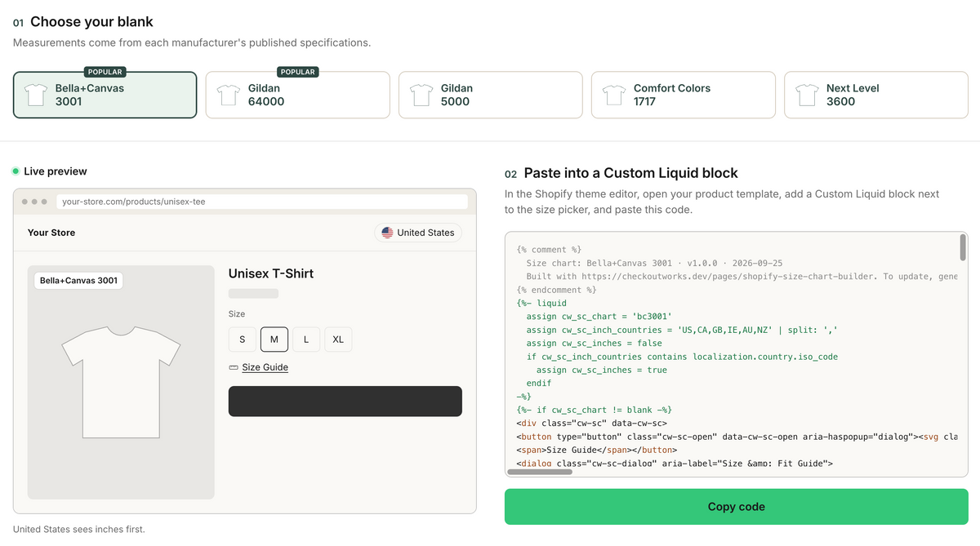Click the code line {%- if cw_sc_chart != blank -%}
The width and height of the screenshot is (980, 546).
594,410
